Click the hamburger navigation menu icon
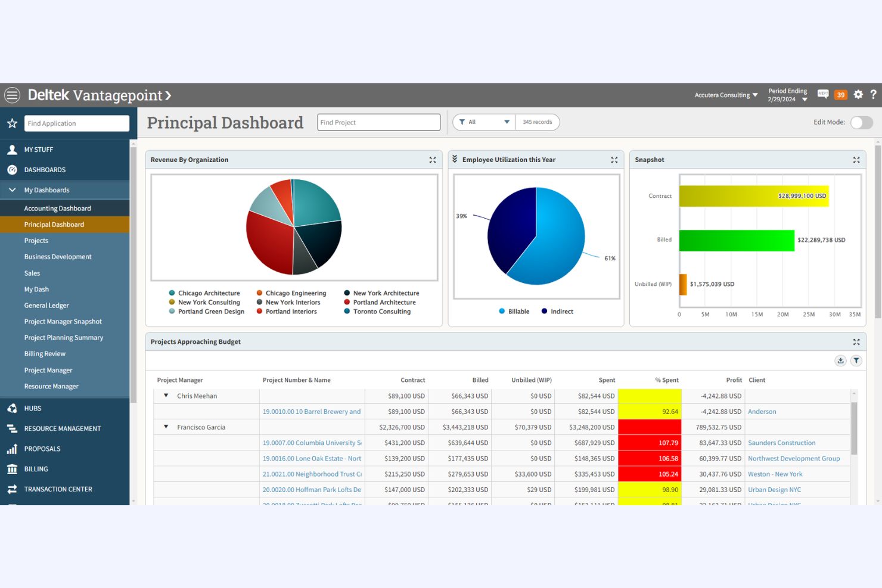Image resolution: width=882 pixels, height=588 pixels. (12, 95)
